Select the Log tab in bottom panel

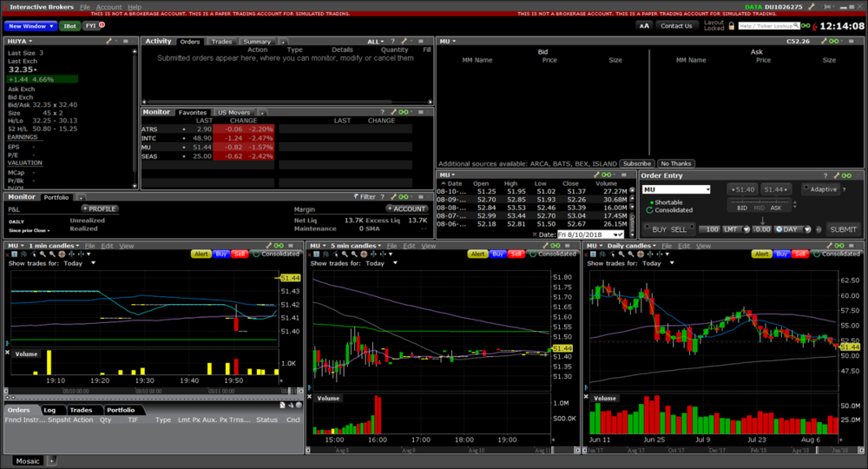[49, 410]
